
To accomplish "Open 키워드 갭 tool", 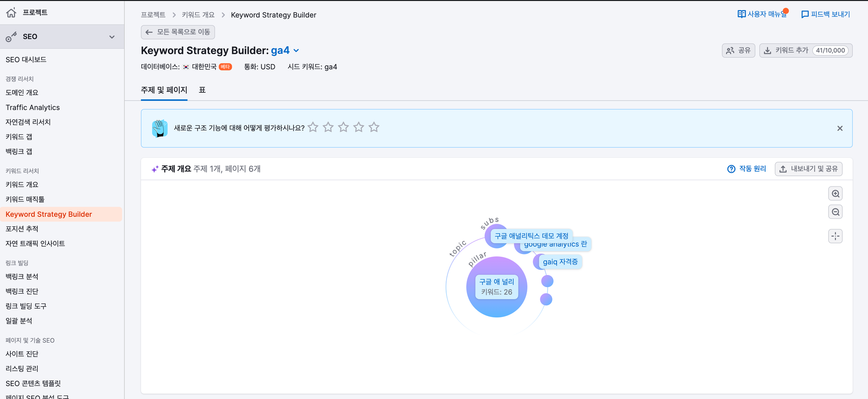I will 19,137.
